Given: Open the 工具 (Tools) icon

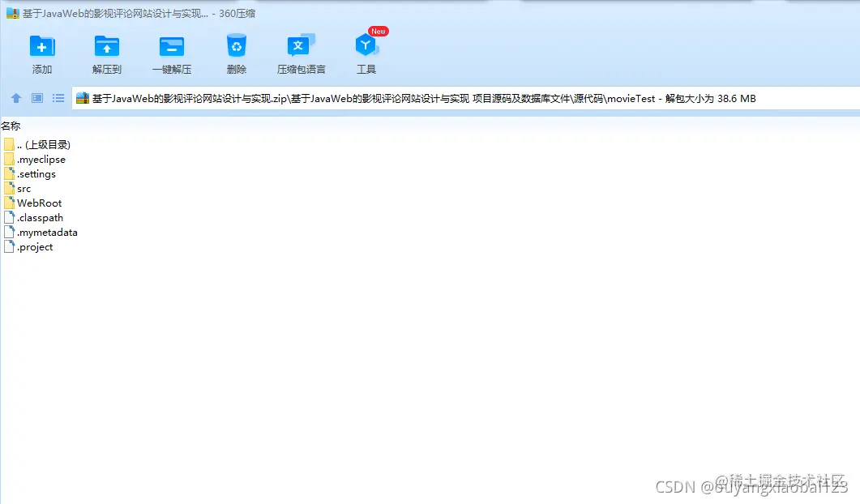Looking at the screenshot, I should pyautogui.click(x=366, y=46).
